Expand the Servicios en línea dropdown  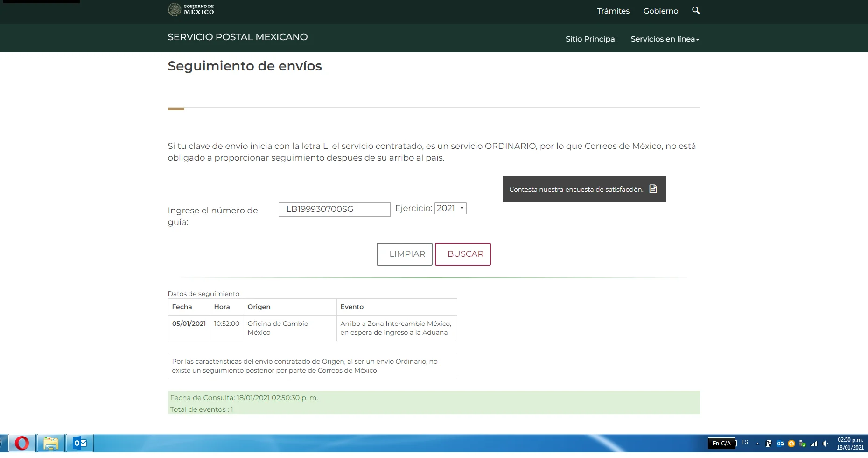coord(665,39)
